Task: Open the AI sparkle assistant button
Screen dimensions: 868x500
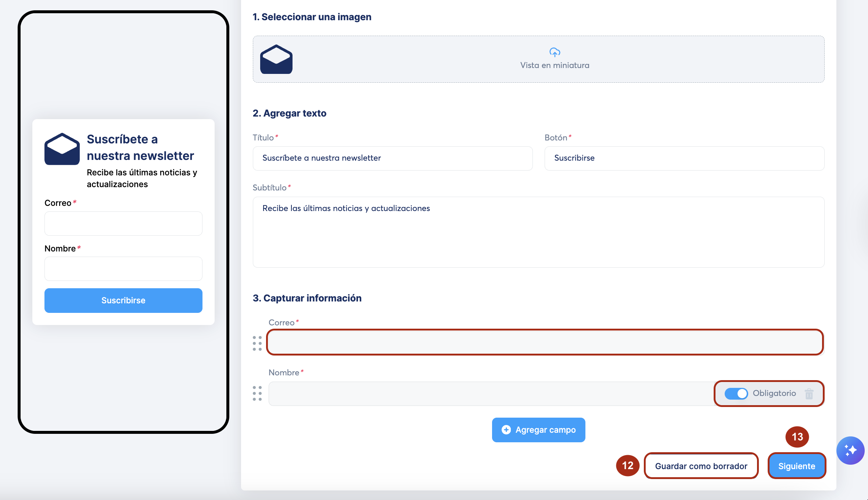Action: click(x=850, y=450)
